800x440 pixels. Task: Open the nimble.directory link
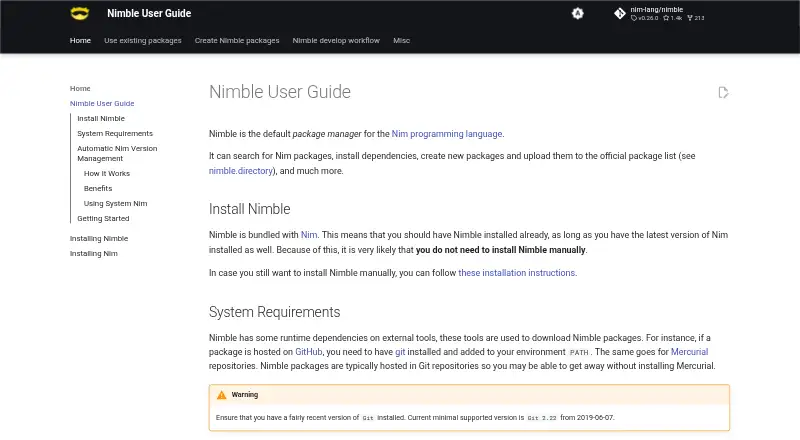(240, 171)
